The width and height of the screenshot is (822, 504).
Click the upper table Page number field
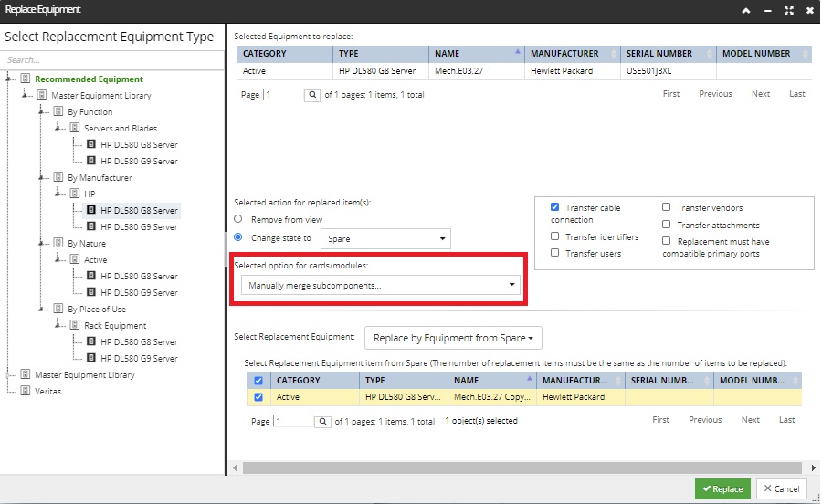[x=284, y=95]
